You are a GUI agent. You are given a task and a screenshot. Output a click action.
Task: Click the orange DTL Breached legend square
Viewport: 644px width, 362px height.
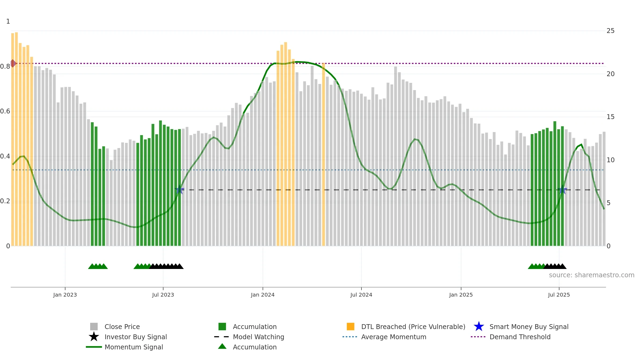(x=350, y=327)
